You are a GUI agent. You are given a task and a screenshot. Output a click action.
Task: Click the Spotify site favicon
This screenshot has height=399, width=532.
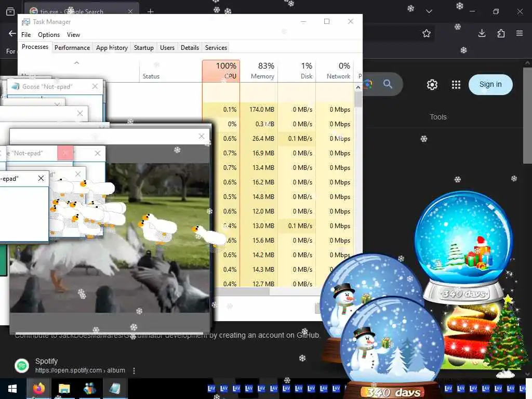[x=22, y=366]
